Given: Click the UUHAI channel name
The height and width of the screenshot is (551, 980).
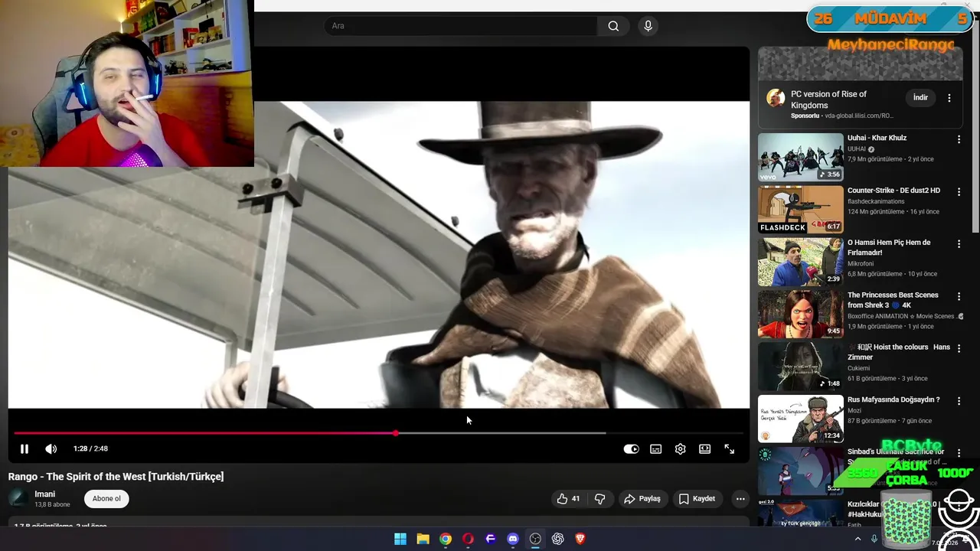Looking at the screenshot, I should (x=857, y=149).
